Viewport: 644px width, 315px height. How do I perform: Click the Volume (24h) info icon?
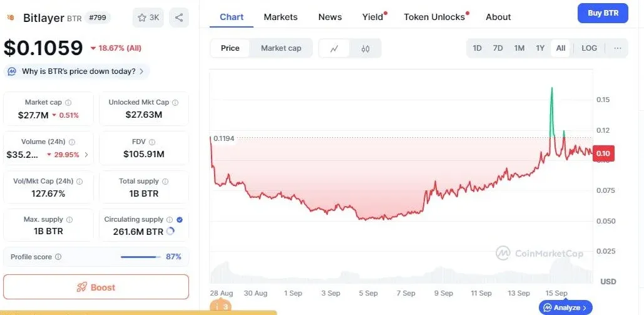click(x=72, y=142)
